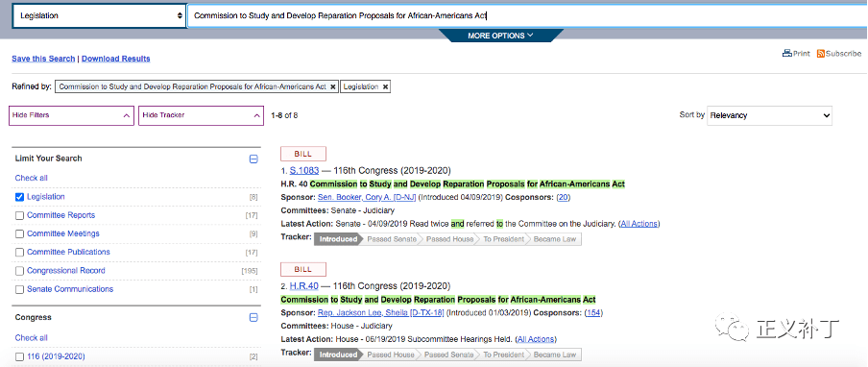Click Download Results link

(115, 59)
